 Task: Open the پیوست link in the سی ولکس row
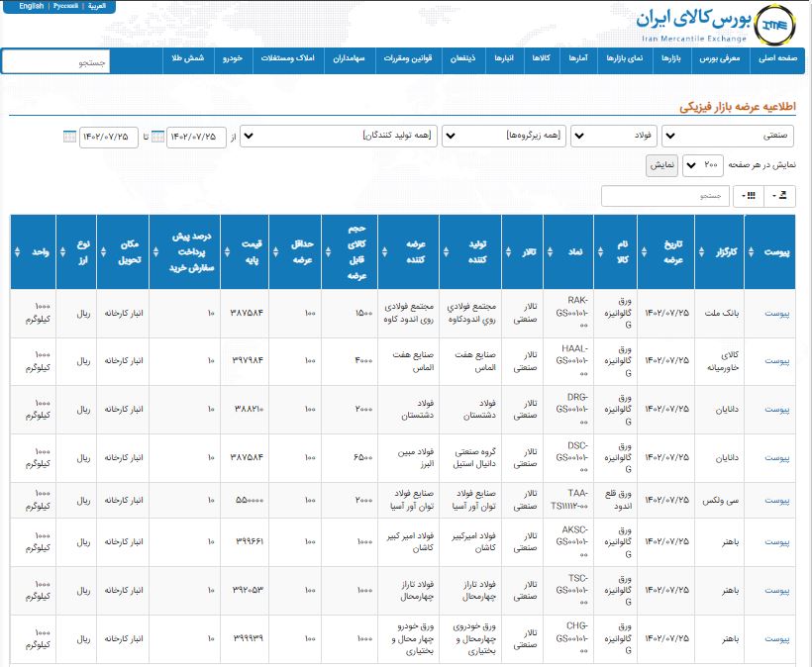777,501
